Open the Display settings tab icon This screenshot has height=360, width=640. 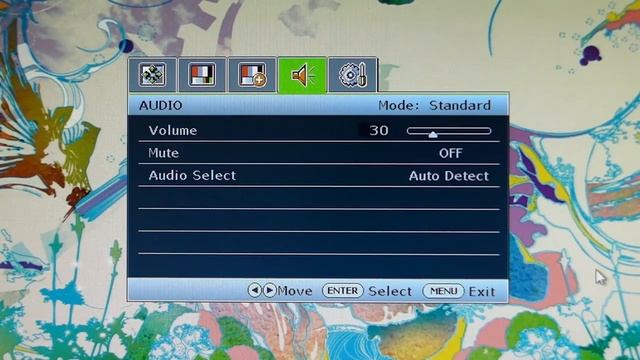[152, 75]
